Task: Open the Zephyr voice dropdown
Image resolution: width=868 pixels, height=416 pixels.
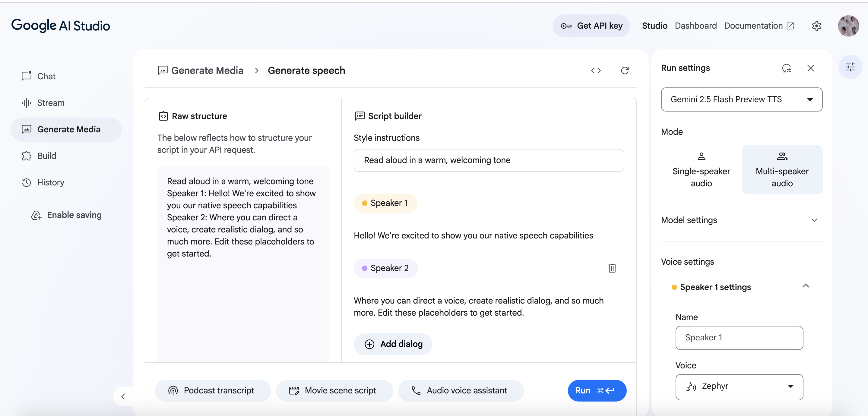Action: pos(739,387)
